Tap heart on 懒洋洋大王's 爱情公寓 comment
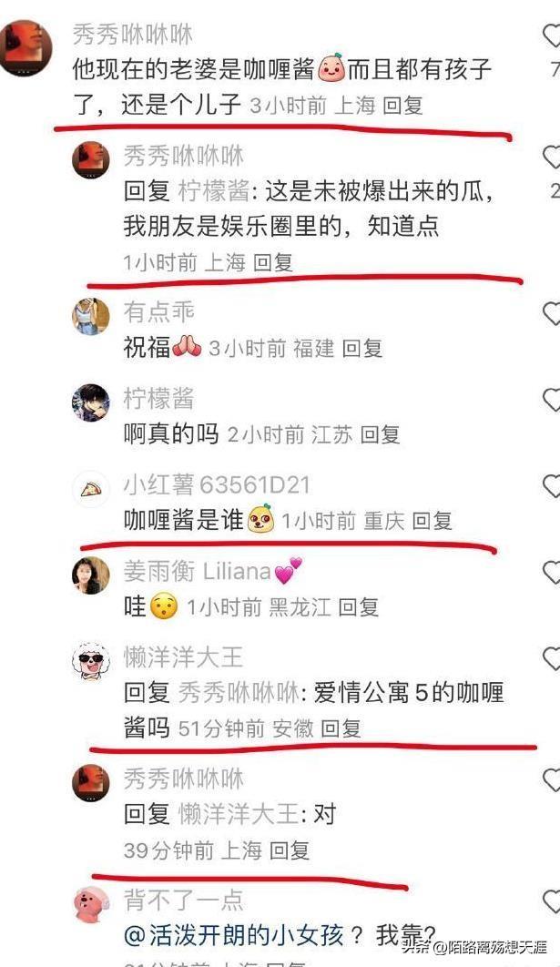The image size is (560, 967). coord(552,659)
